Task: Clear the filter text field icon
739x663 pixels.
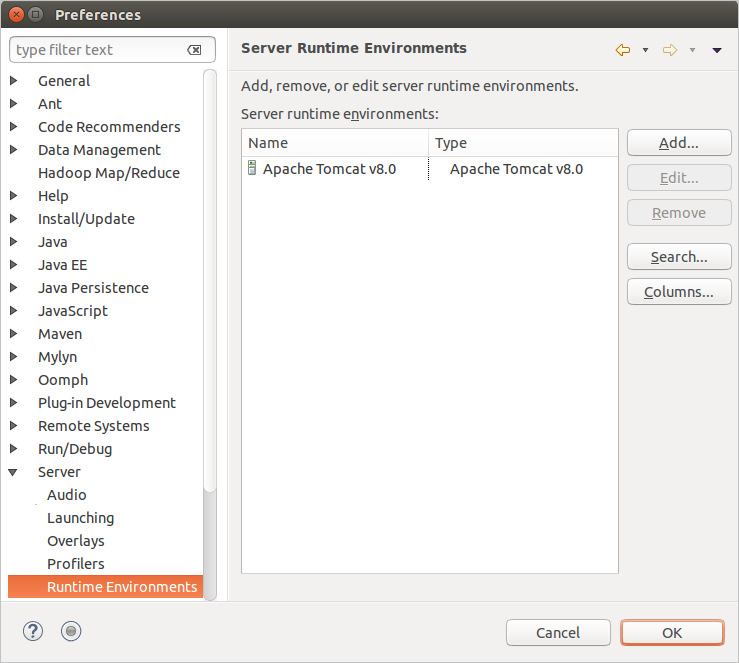Action: coord(194,50)
